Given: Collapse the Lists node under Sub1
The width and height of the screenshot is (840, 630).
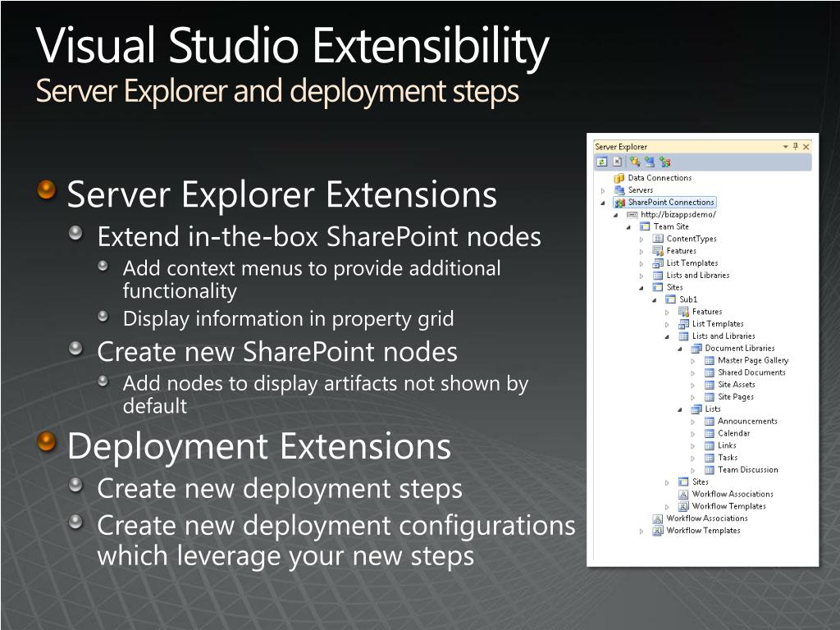Looking at the screenshot, I should [680, 410].
